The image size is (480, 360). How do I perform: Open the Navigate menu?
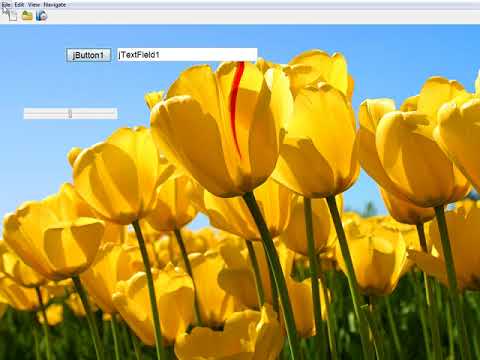click(x=55, y=5)
